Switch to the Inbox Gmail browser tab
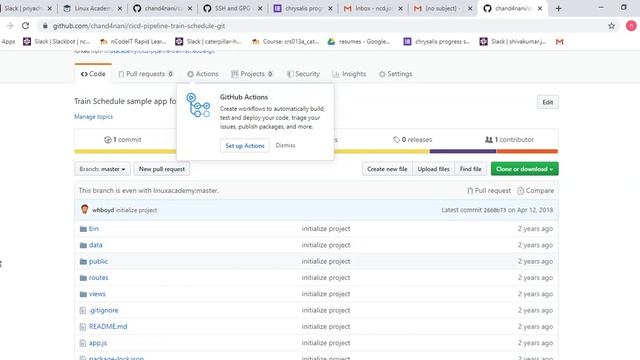 (373, 8)
